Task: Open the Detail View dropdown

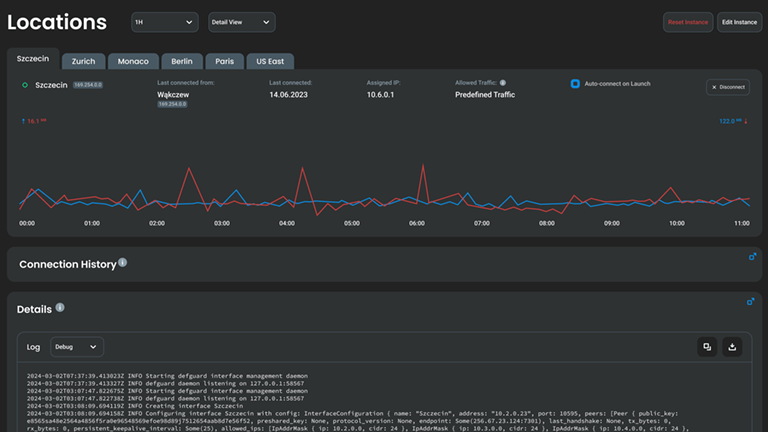Action: point(240,22)
